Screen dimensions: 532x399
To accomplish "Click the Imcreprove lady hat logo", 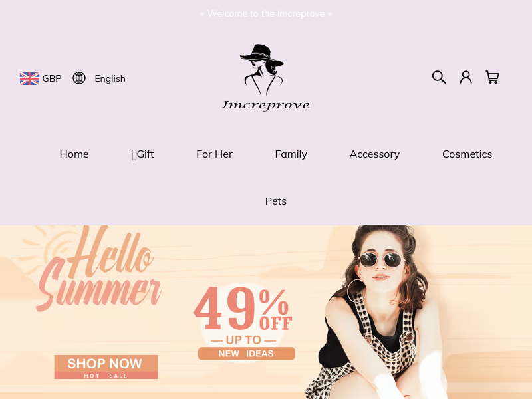I will click(262, 70).
